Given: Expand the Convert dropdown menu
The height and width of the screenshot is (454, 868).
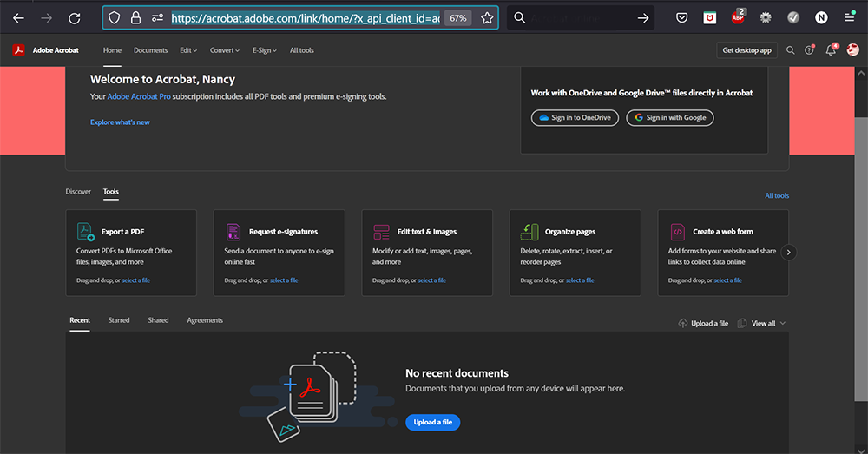Looking at the screenshot, I should [225, 50].
